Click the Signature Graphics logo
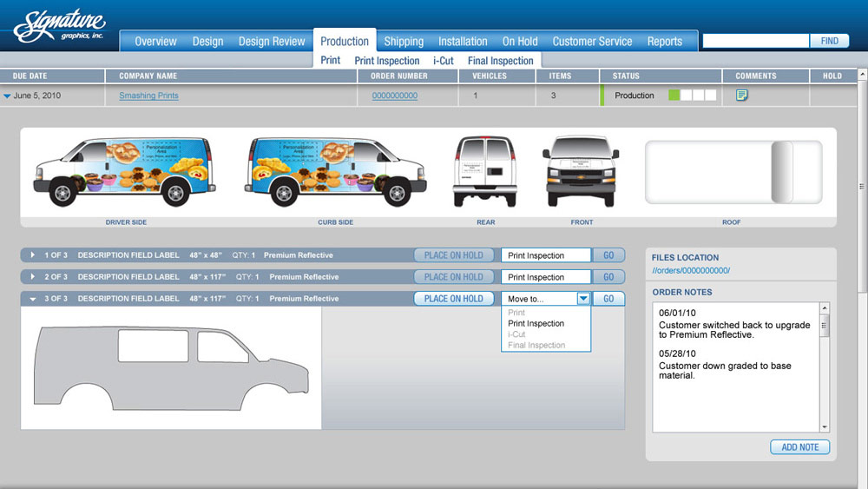This screenshot has height=489, width=868. [59, 26]
